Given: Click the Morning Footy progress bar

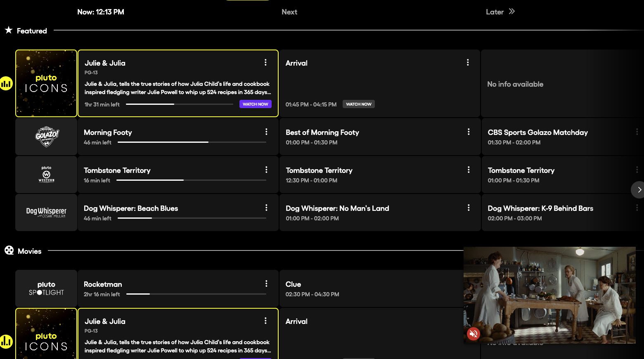Looking at the screenshot, I should (192, 142).
